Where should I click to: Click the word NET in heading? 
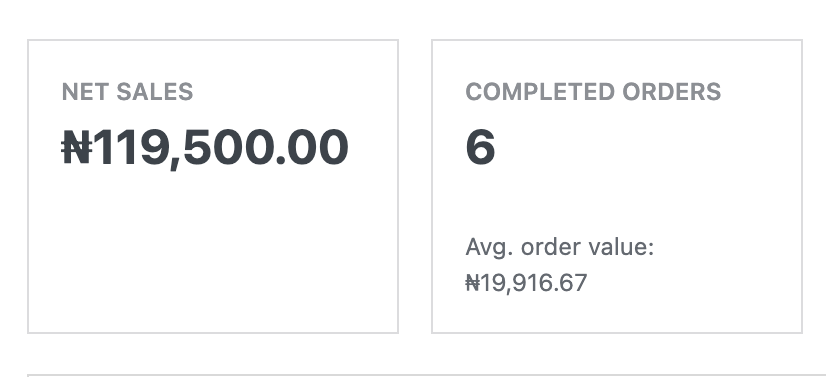point(86,92)
